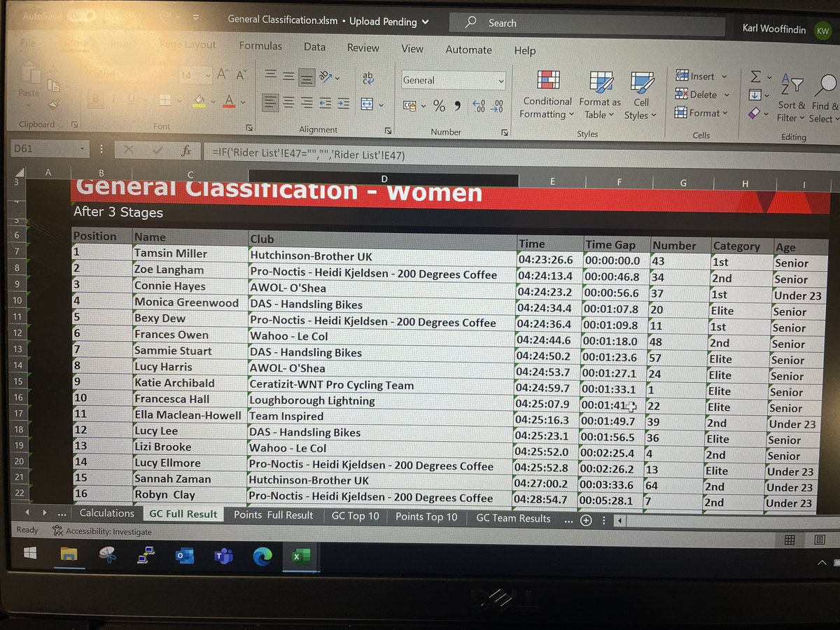Open the Automate ribbon tab
The image size is (840, 630).
(x=468, y=50)
